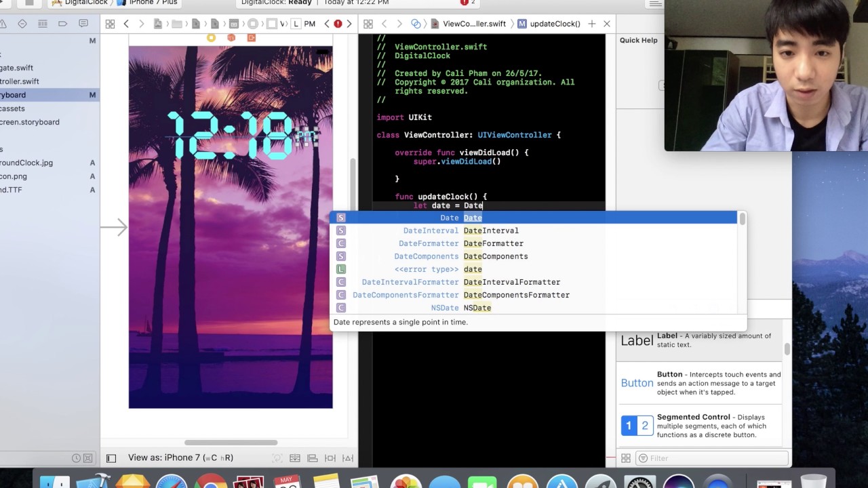The image size is (868, 488).
Task: Open the report navigator tab
Action: (x=83, y=24)
